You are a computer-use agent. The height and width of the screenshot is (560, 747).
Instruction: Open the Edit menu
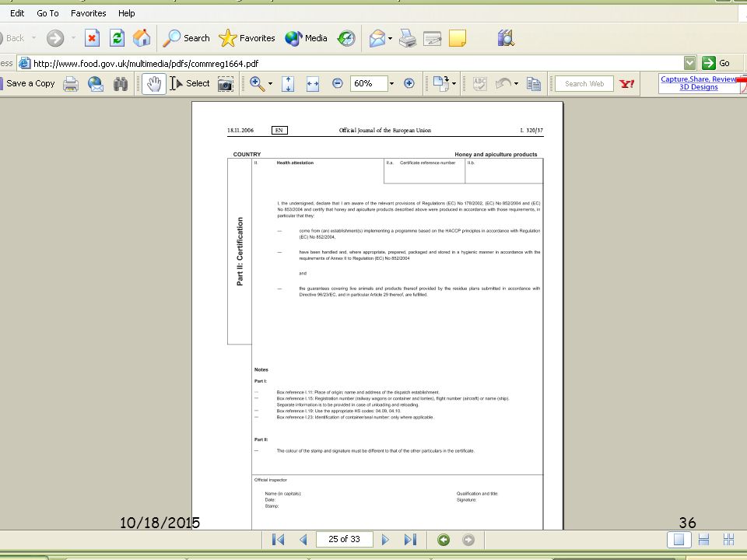(x=17, y=13)
